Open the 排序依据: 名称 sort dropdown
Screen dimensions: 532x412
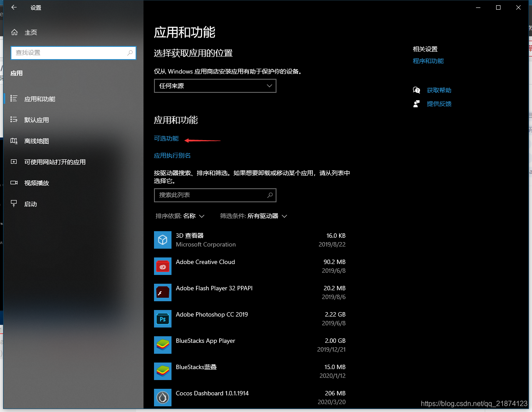(x=180, y=216)
